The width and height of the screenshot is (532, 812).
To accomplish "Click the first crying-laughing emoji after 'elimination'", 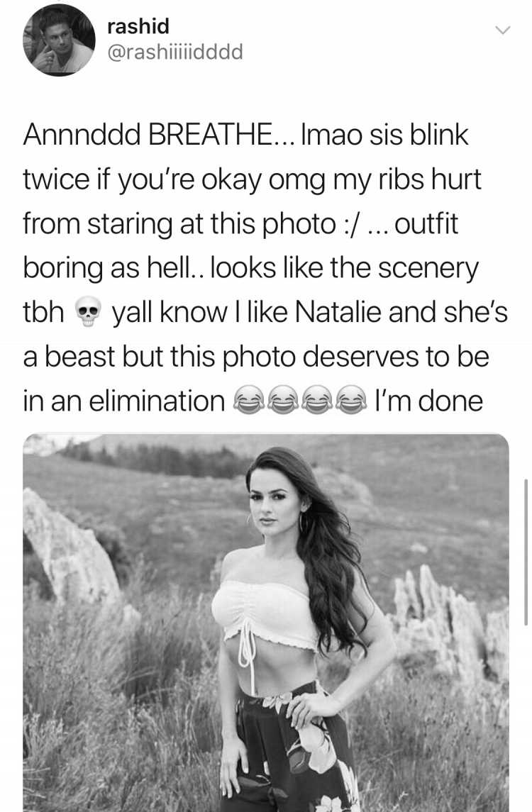I will pyautogui.click(x=249, y=401).
